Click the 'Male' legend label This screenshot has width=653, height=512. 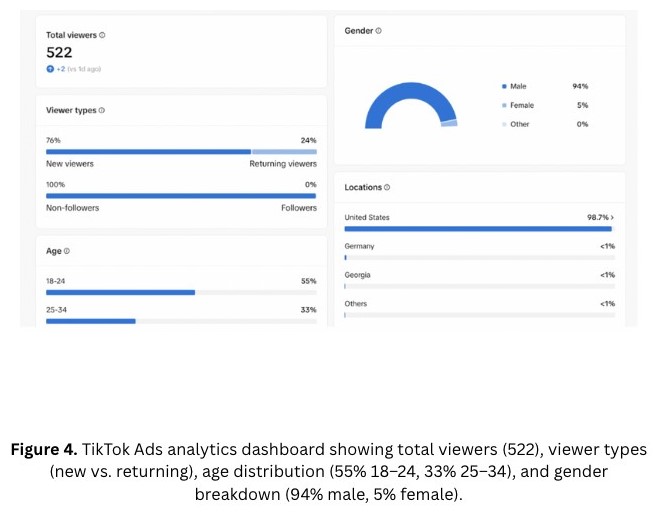point(518,86)
